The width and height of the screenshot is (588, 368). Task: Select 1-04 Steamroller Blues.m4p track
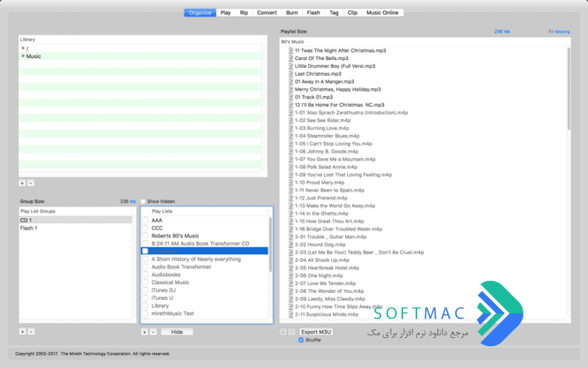327,136
